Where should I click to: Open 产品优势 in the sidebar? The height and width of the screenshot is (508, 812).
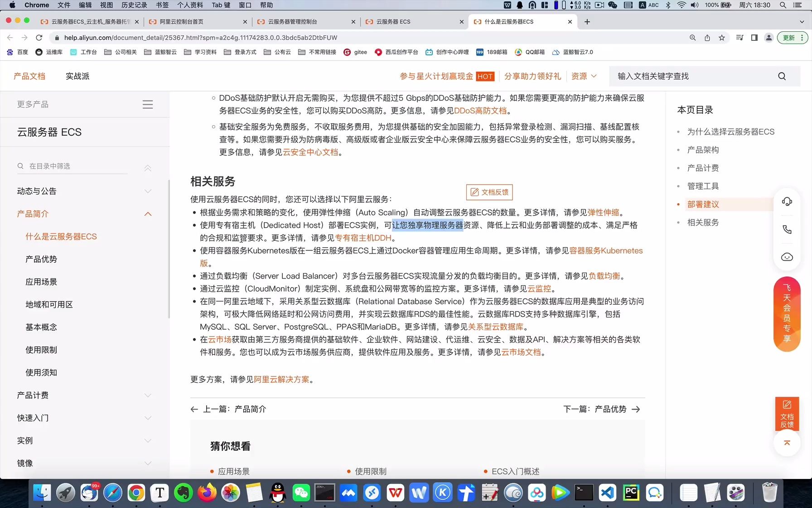pos(41,259)
